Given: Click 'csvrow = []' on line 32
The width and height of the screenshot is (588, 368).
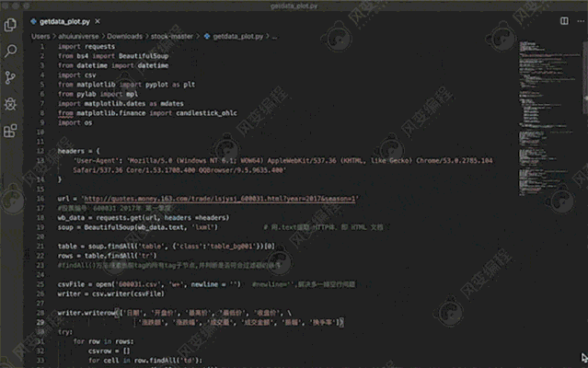Looking at the screenshot, I should click(x=110, y=351).
